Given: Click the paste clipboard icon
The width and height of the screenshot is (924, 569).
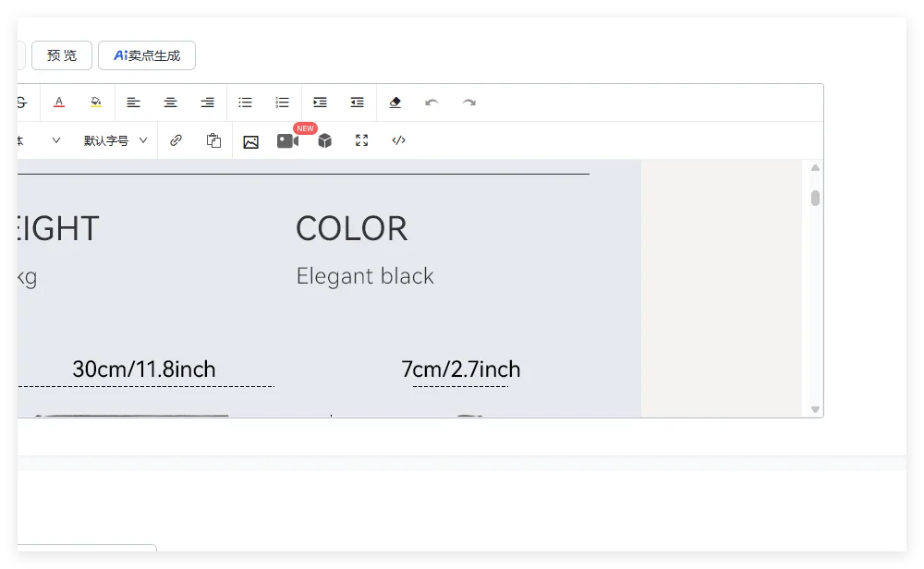Looking at the screenshot, I should 213,140.
